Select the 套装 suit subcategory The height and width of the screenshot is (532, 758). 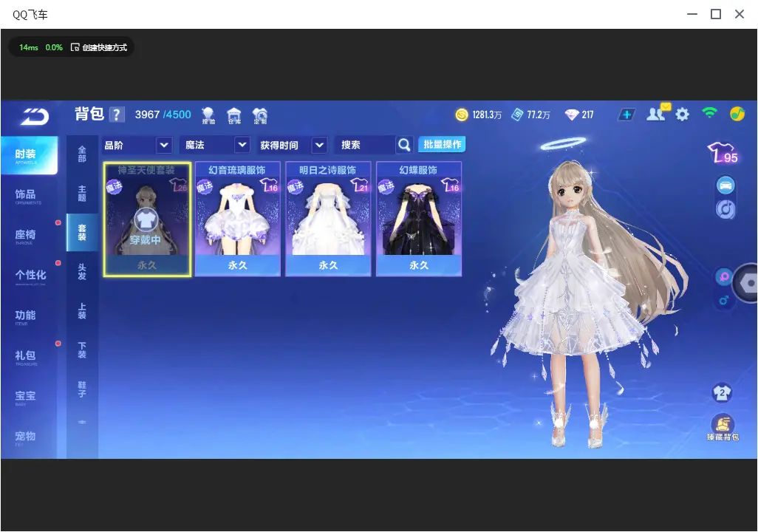coord(82,233)
